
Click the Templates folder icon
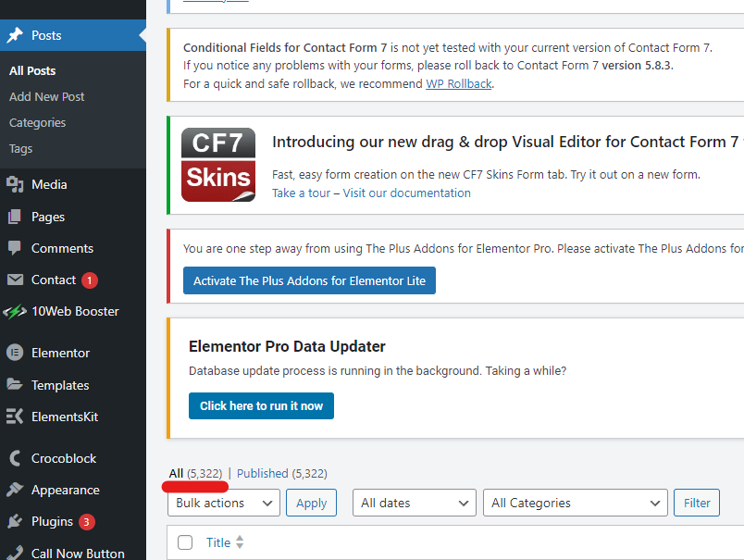point(15,384)
